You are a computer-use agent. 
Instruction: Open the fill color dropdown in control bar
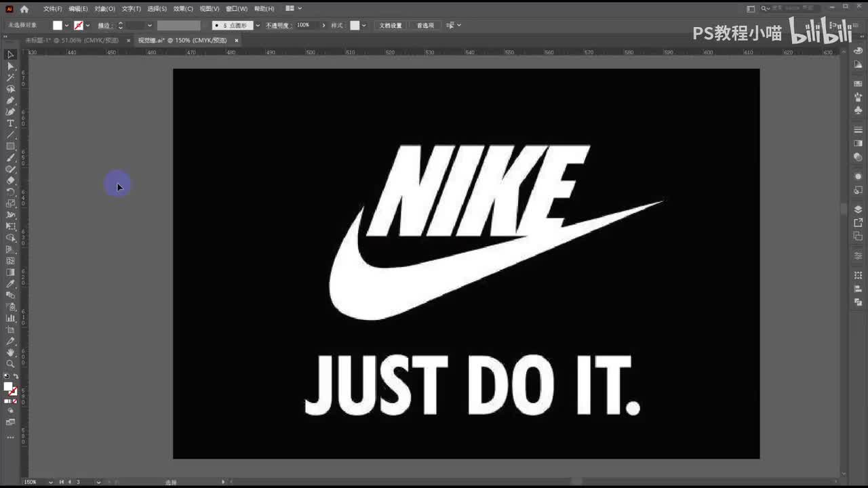[x=66, y=25]
